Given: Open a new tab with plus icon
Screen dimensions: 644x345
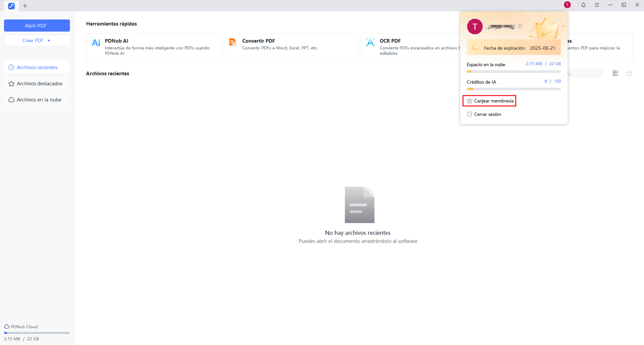Looking at the screenshot, I should point(25,6).
